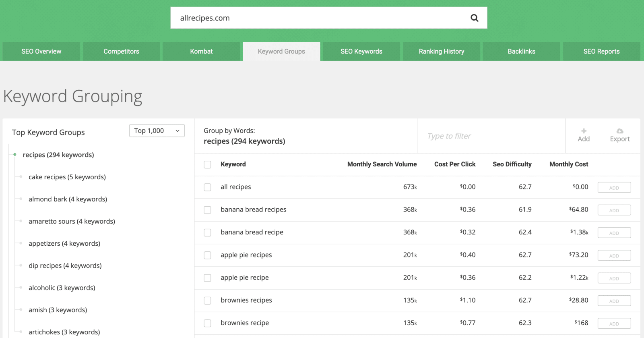Check the brownies recipes row checkbox

pyautogui.click(x=207, y=301)
